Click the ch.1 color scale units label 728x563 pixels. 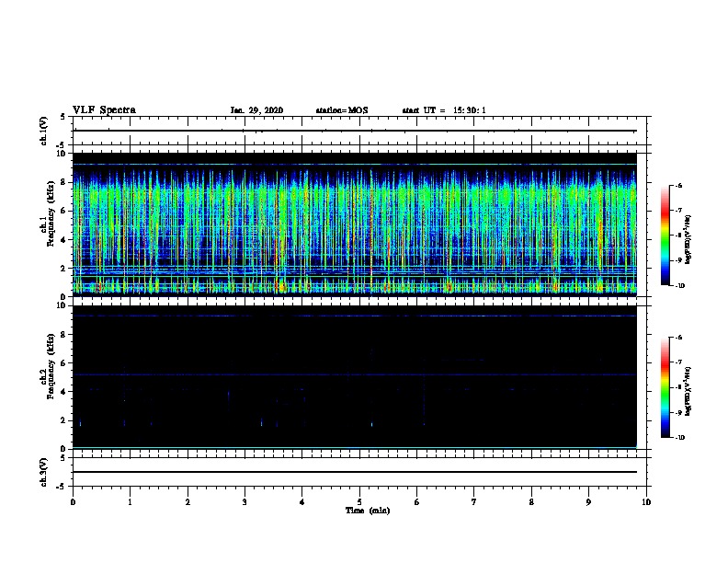688,239
